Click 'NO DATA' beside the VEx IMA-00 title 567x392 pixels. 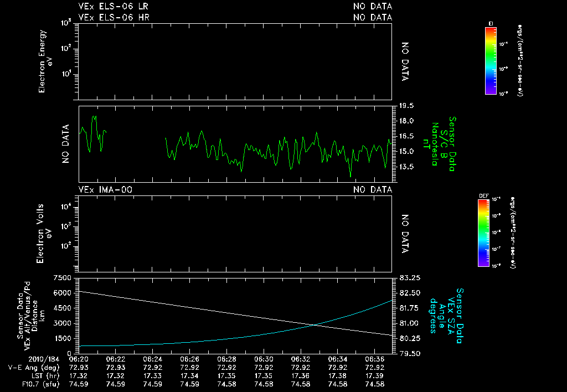pyautogui.click(x=373, y=189)
